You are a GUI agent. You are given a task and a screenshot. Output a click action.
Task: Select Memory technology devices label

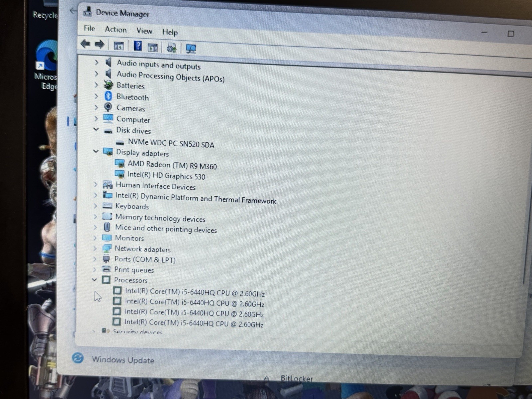coord(160,218)
